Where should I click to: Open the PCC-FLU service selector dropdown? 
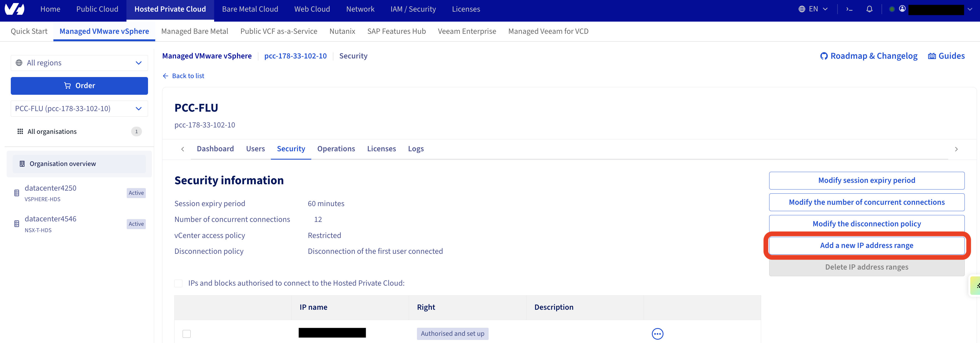pyautogui.click(x=79, y=109)
